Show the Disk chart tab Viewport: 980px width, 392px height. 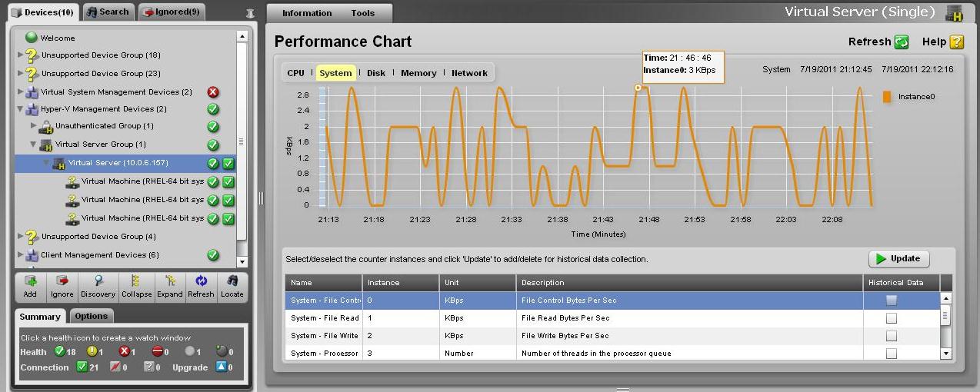tap(376, 73)
